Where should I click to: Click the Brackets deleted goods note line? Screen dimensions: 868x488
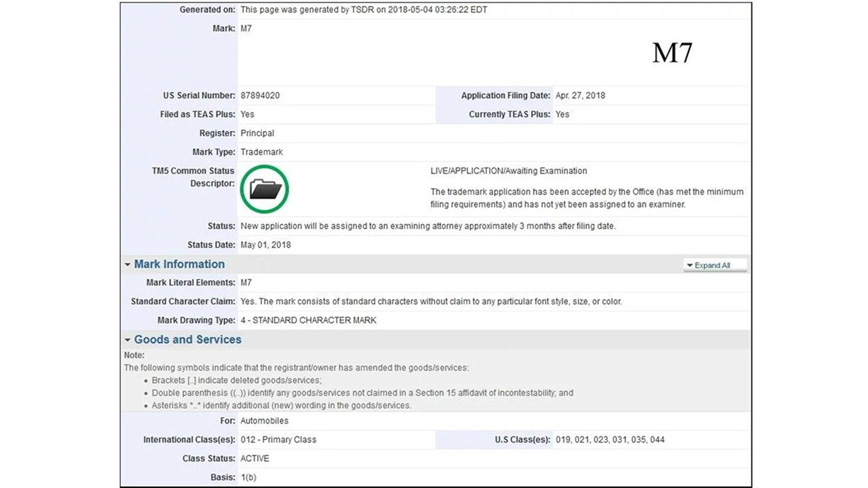237,381
